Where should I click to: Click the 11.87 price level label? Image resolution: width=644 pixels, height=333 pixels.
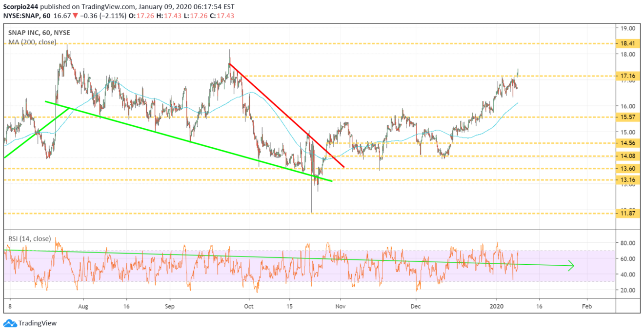626,214
